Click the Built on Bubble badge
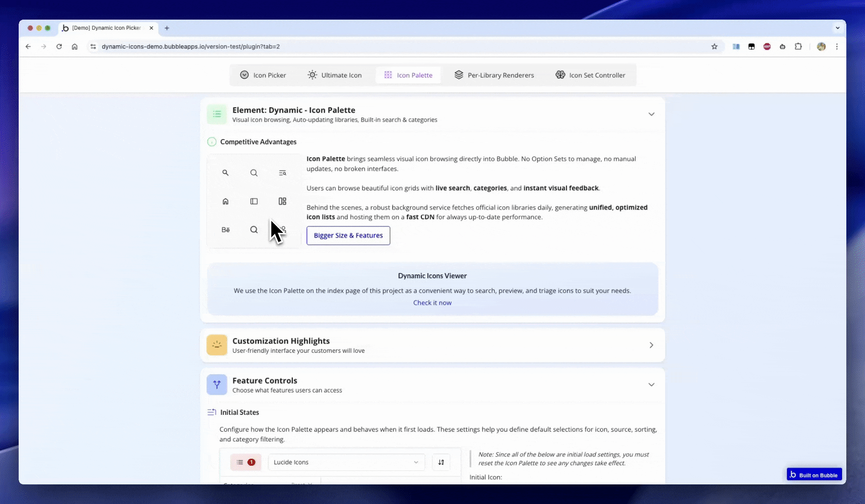This screenshot has height=504, width=865. (815, 475)
